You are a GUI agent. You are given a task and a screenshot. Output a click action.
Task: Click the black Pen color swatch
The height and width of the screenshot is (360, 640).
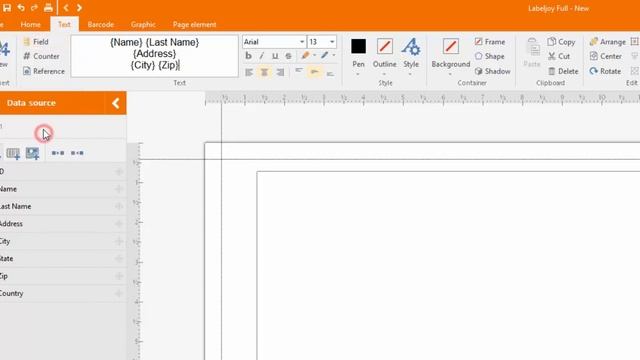coord(358,46)
